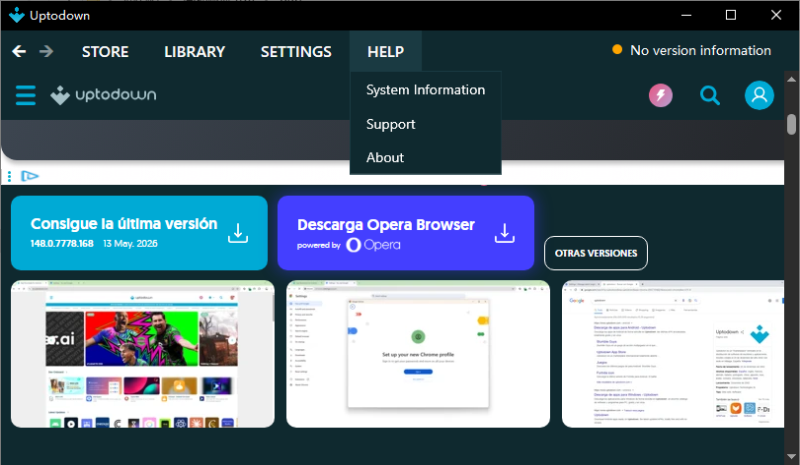Click the uptodown logo

(x=104, y=95)
